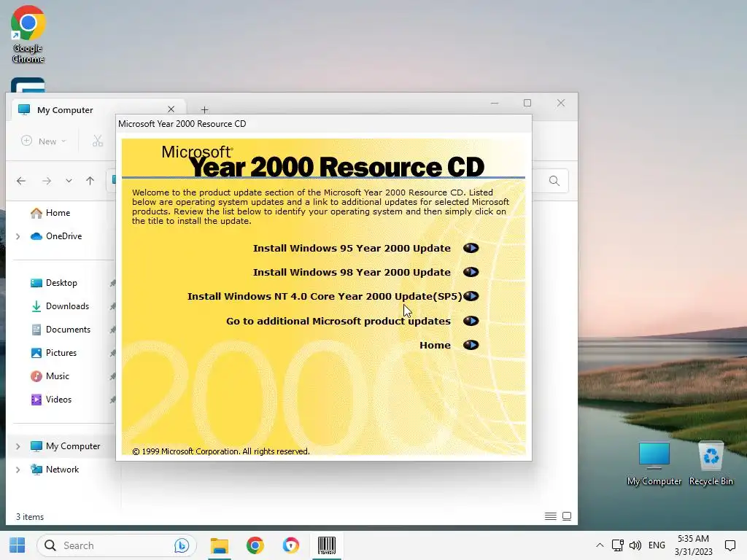The image size is (747, 560).
Task: Show hidden system tray icons
Action: (x=600, y=545)
